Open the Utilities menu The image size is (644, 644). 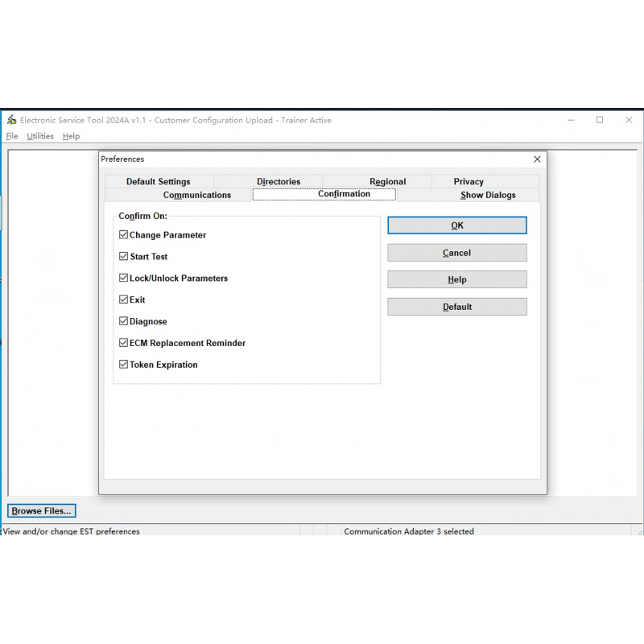tap(39, 136)
